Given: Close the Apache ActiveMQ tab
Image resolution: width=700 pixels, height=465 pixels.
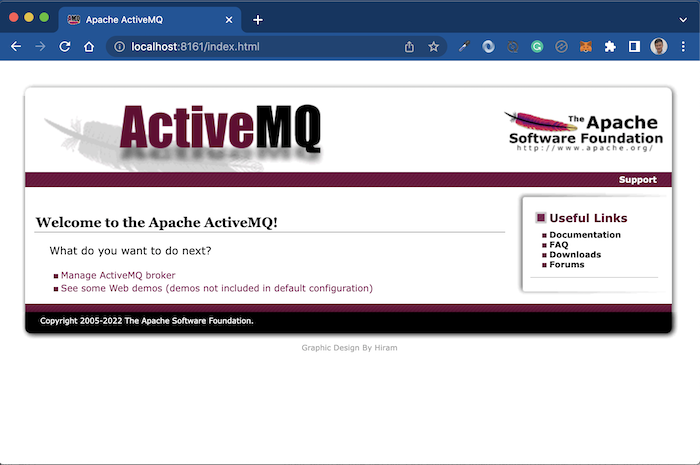Looking at the screenshot, I should click(x=229, y=20).
